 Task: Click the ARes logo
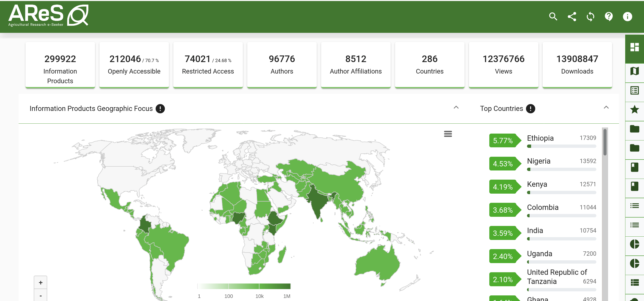click(48, 15)
